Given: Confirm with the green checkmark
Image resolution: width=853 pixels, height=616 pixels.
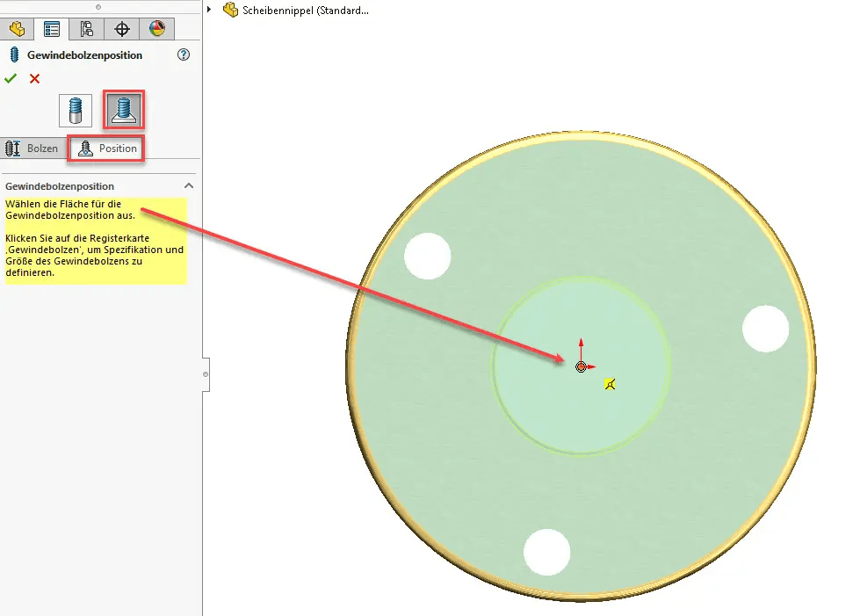Looking at the screenshot, I should coord(11,79).
